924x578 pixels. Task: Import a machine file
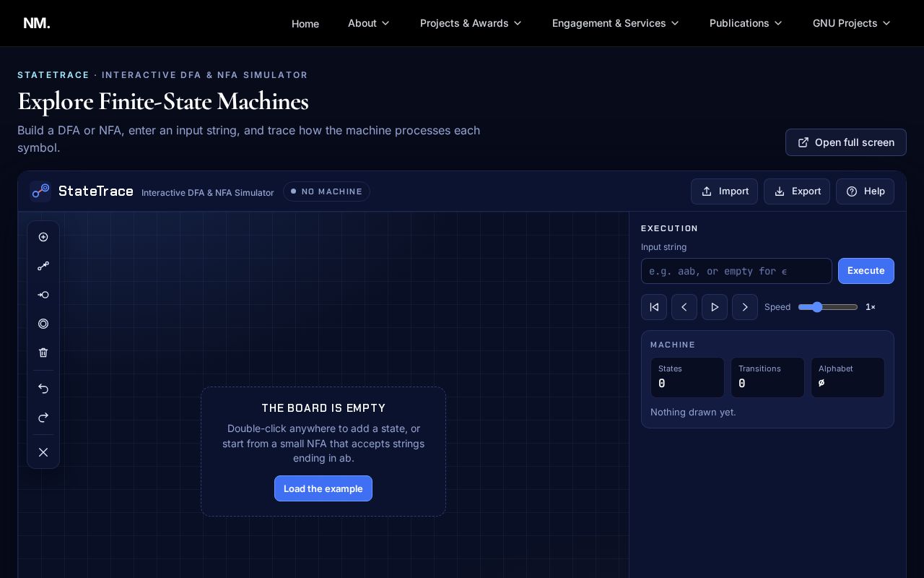pyautogui.click(x=724, y=191)
